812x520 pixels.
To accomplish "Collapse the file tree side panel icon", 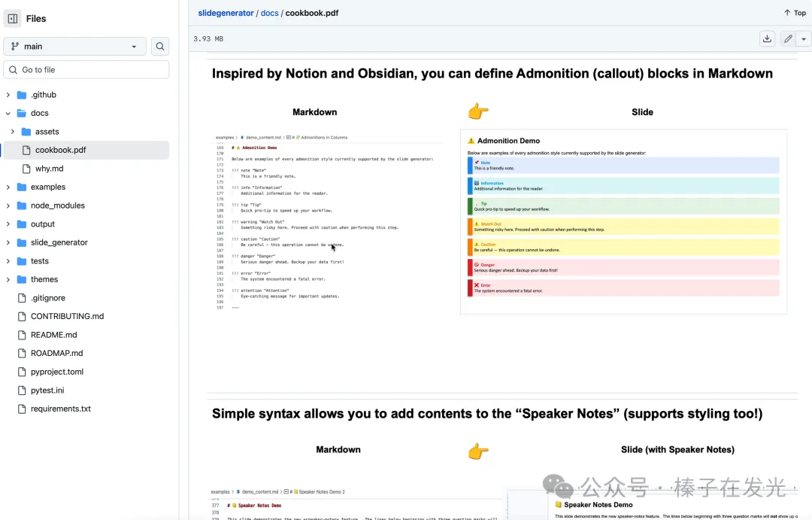I will 13,19.
